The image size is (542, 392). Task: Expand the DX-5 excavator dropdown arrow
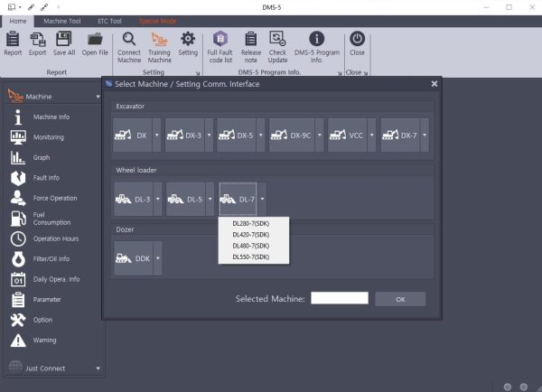point(261,135)
